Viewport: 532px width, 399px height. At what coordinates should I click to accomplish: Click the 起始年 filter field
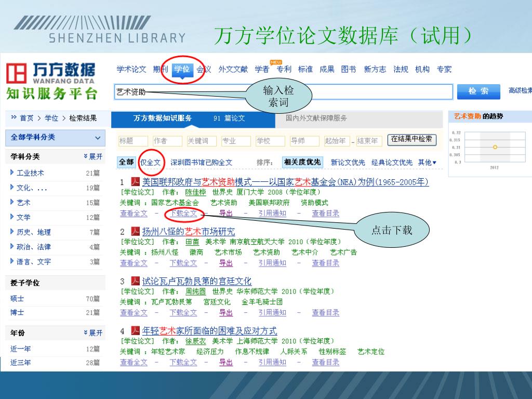(337, 141)
